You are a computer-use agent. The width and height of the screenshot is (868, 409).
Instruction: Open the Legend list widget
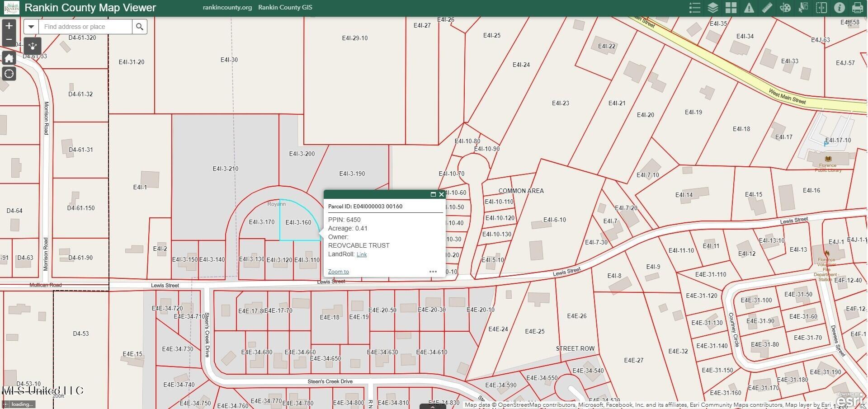(x=694, y=8)
